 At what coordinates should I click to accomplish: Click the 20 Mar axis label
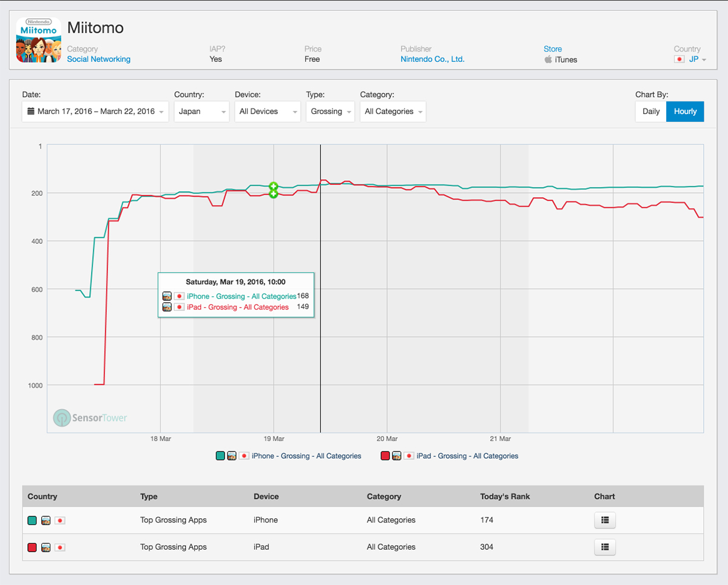[x=387, y=439]
